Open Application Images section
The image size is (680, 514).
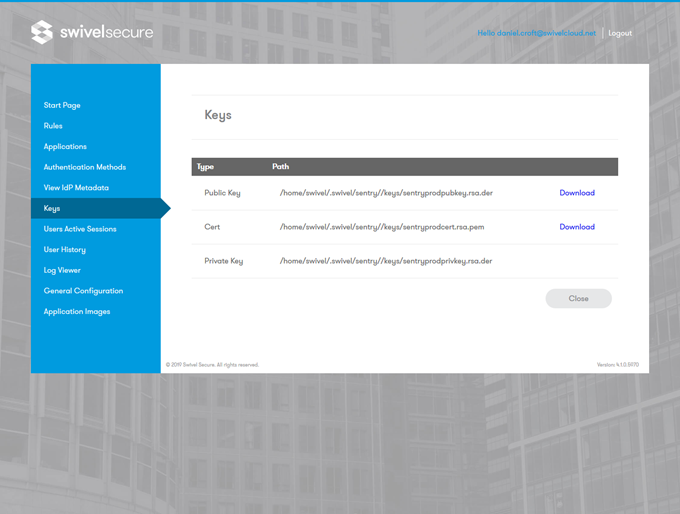pos(77,312)
